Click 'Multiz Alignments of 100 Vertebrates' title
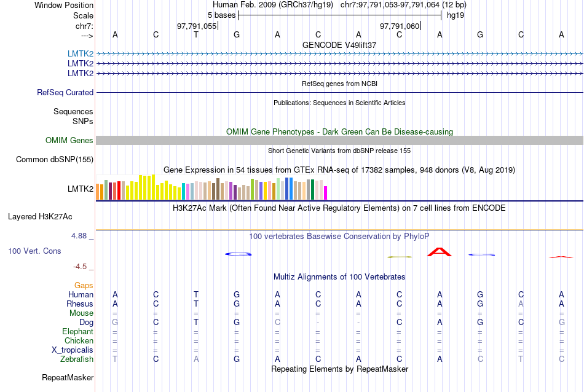 (339, 277)
